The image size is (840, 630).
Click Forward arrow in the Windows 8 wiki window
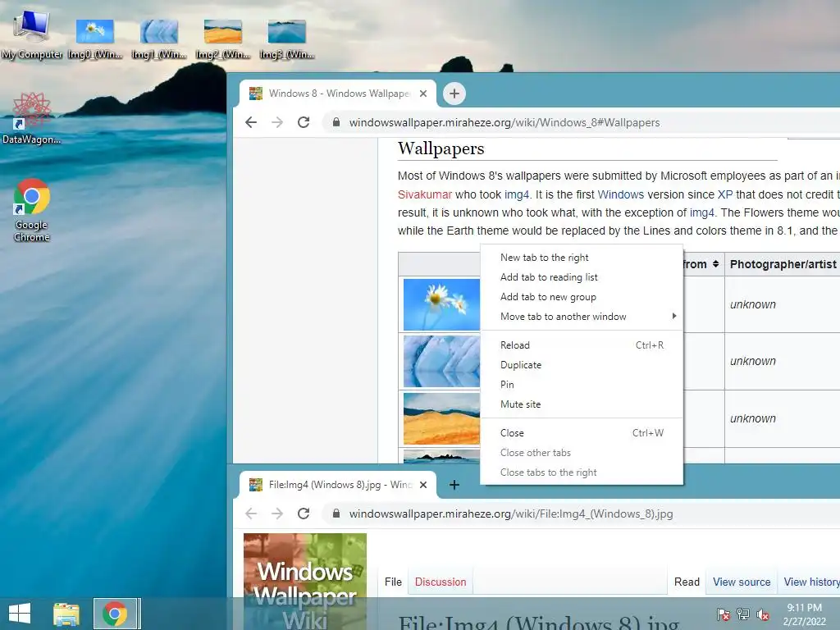277,122
